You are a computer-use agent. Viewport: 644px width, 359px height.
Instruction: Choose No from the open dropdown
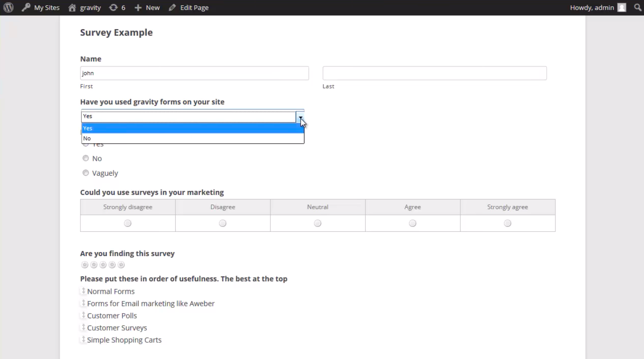click(193, 138)
